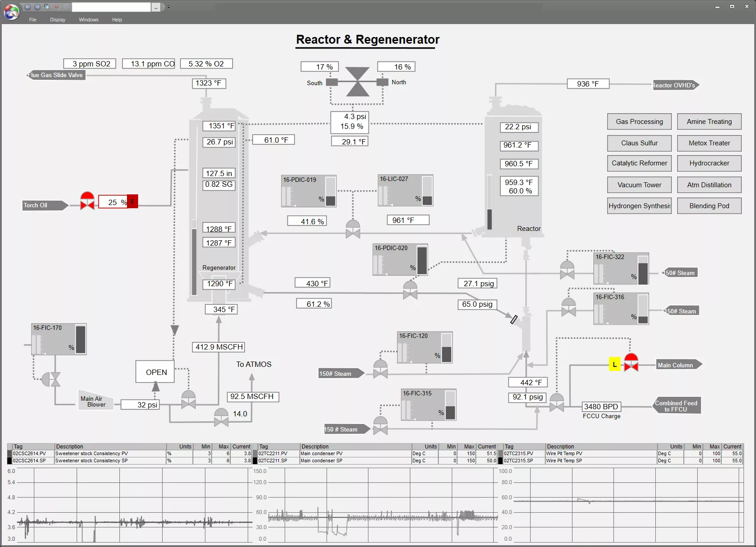Open the Hydrongen Synthesis display
The image size is (756, 547).
pyautogui.click(x=639, y=206)
